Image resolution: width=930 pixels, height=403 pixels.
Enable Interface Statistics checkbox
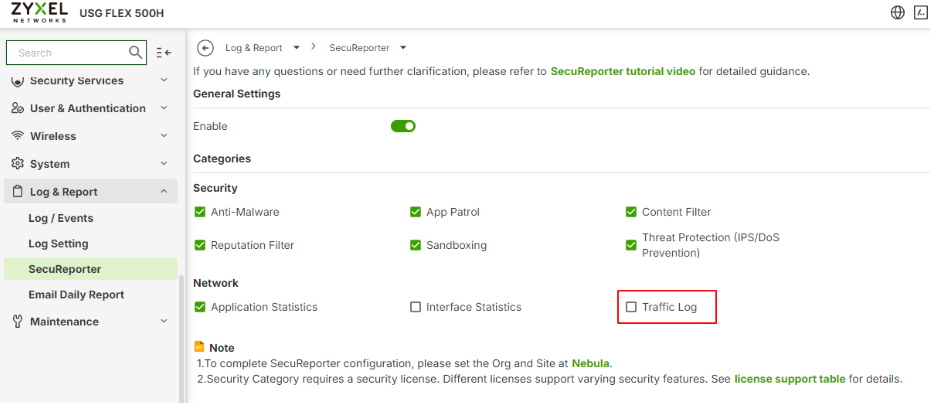pos(415,307)
